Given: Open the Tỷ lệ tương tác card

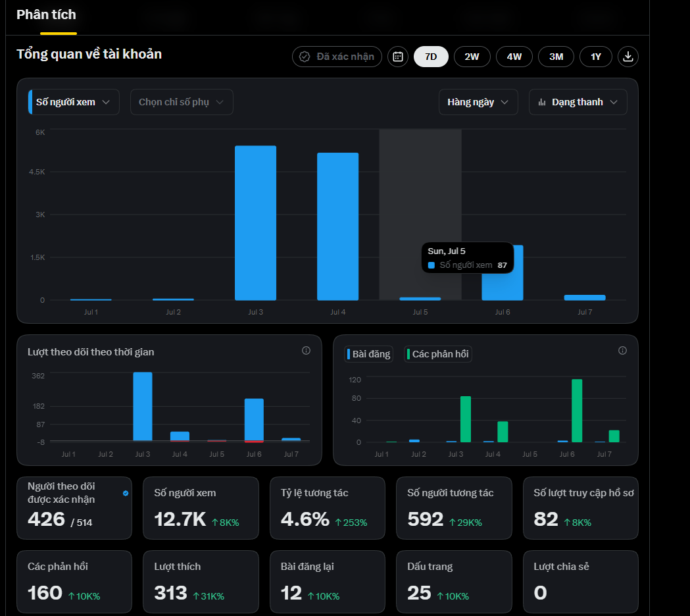Looking at the screenshot, I should click(x=328, y=508).
